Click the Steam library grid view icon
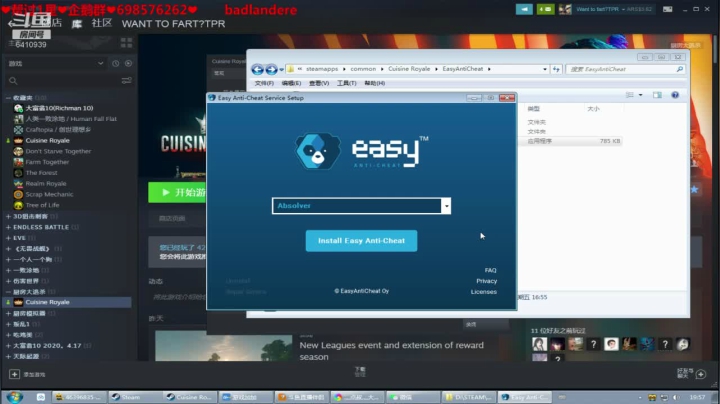This screenshot has width=720, height=404. coord(126,43)
